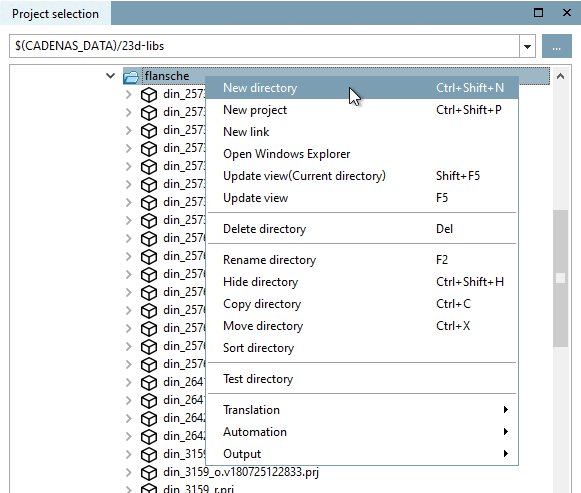The width and height of the screenshot is (581, 493).
Task: Click the scrollbar up arrow
Action: [561, 76]
